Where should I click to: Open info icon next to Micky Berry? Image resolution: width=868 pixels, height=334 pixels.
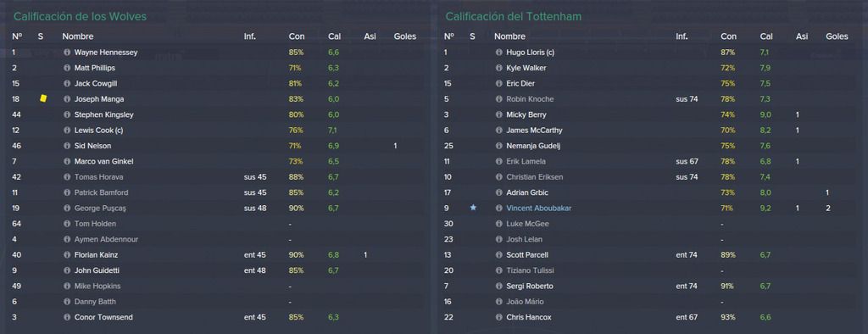click(498, 114)
